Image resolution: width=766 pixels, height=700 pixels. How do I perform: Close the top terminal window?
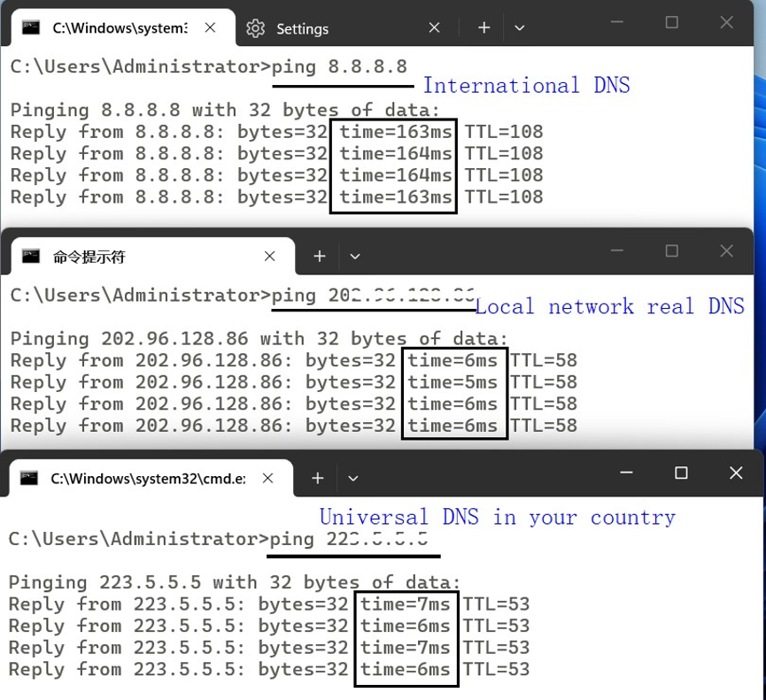click(x=726, y=22)
